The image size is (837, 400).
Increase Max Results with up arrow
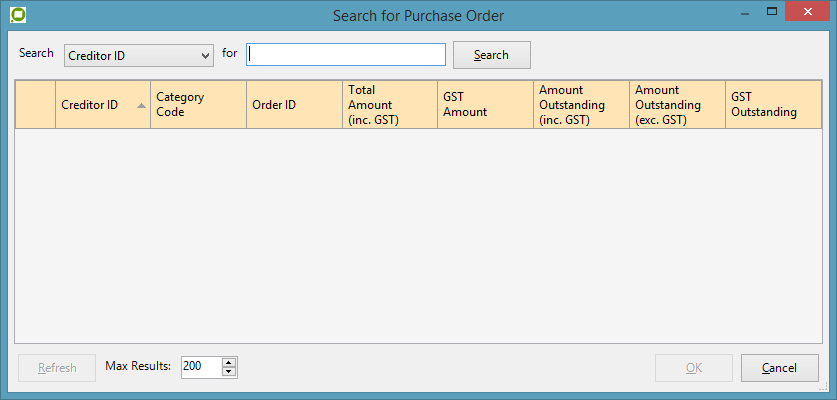coord(229,362)
